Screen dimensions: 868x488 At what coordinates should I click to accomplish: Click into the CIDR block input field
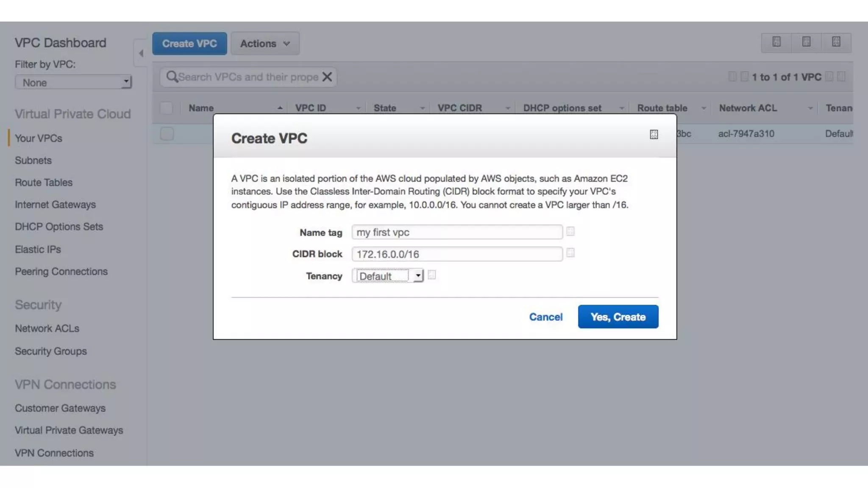456,254
